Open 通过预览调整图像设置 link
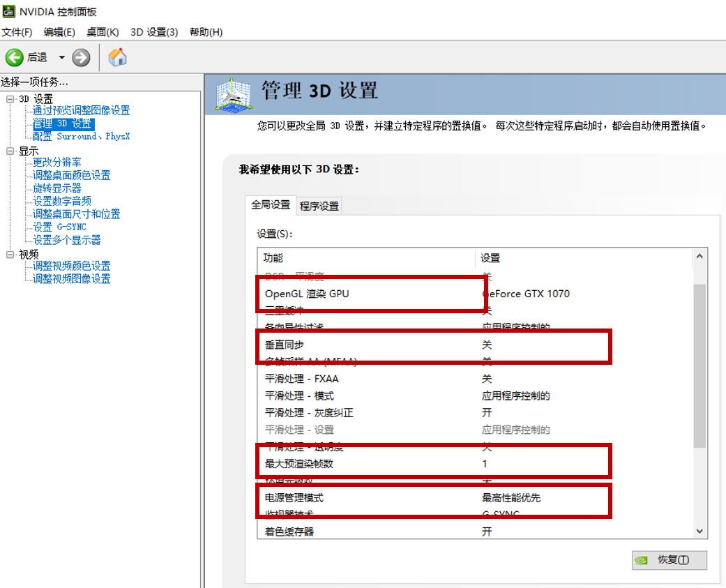726x588 pixels. [81, 110]
